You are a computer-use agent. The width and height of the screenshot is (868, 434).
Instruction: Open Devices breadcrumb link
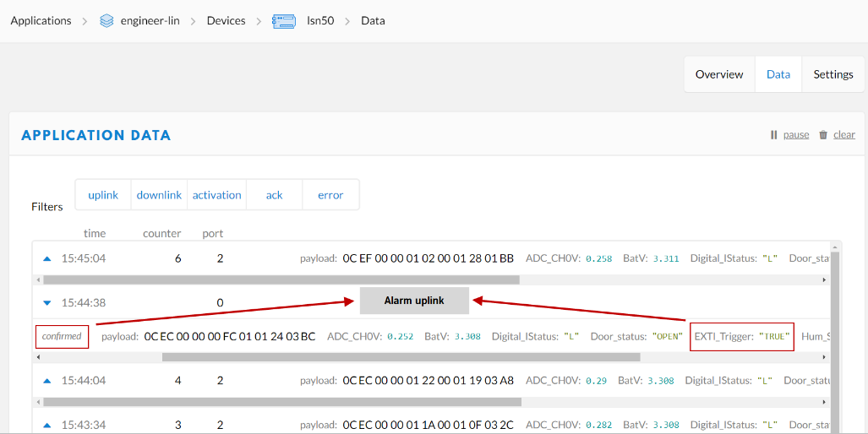(x=227, y=21)
